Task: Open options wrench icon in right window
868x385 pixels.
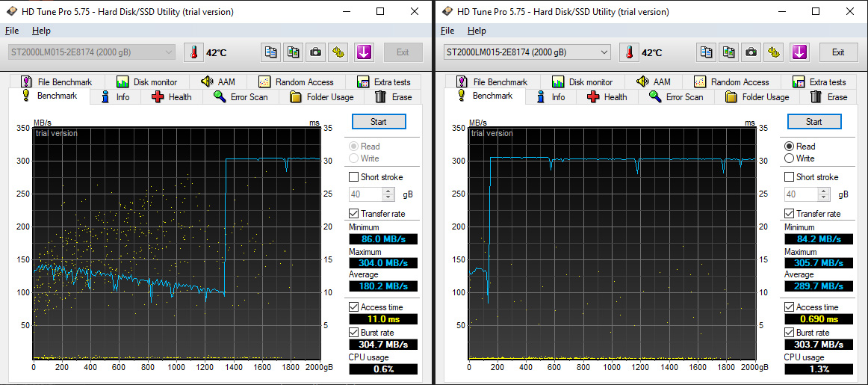Action: coord(773,52)
